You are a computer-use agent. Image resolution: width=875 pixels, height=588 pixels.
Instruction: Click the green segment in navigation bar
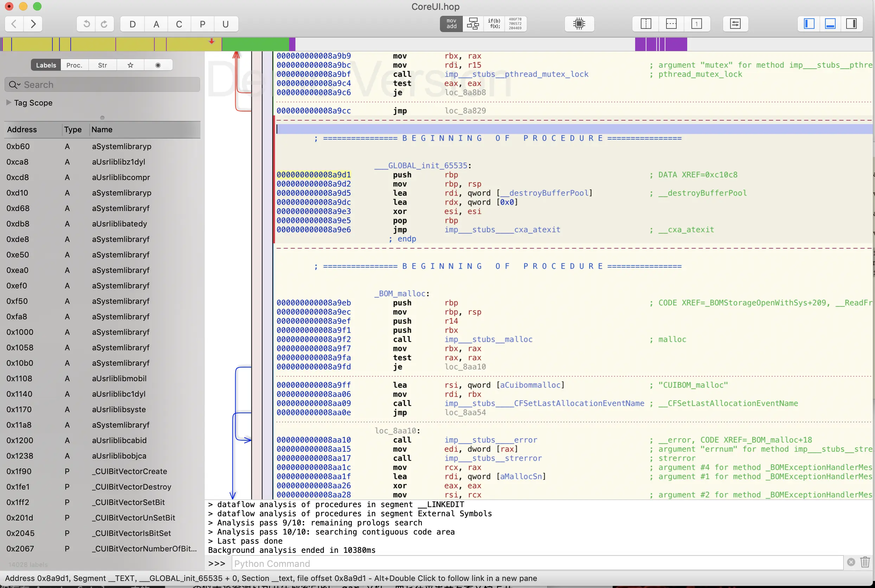point(255,44)
